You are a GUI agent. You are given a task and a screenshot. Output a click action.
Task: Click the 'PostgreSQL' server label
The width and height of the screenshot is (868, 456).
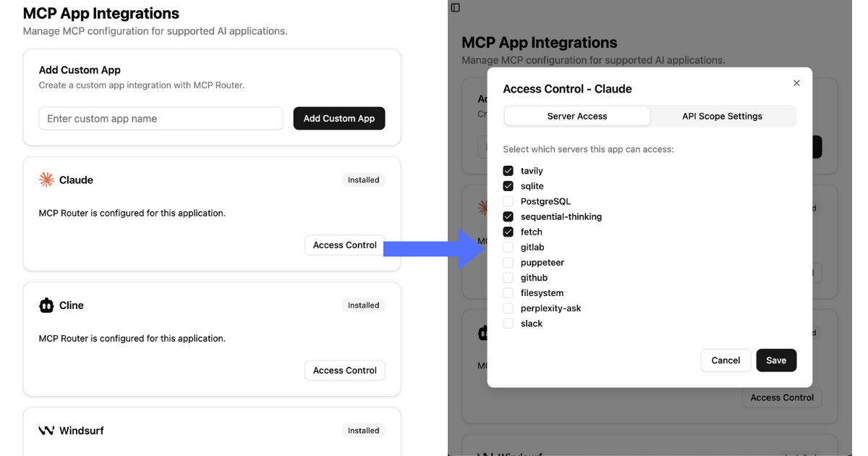click(x=545, y=201)
